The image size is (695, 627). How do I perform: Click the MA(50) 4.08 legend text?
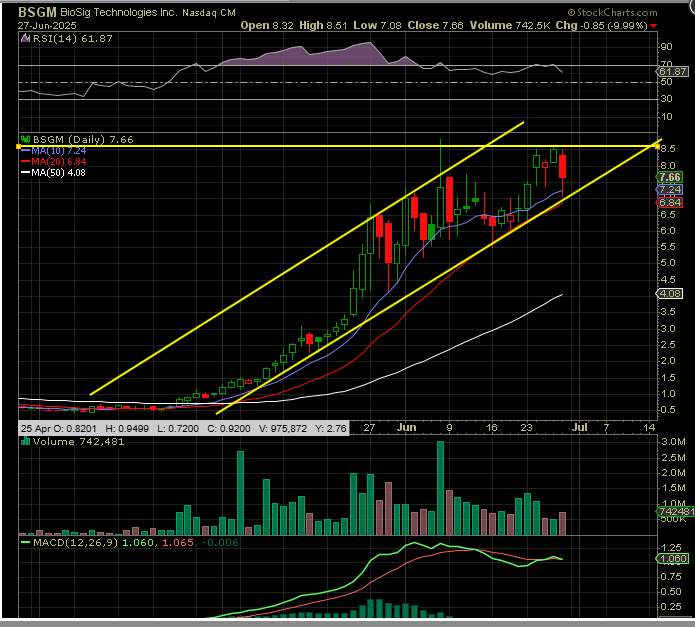[x=59, y=173]
